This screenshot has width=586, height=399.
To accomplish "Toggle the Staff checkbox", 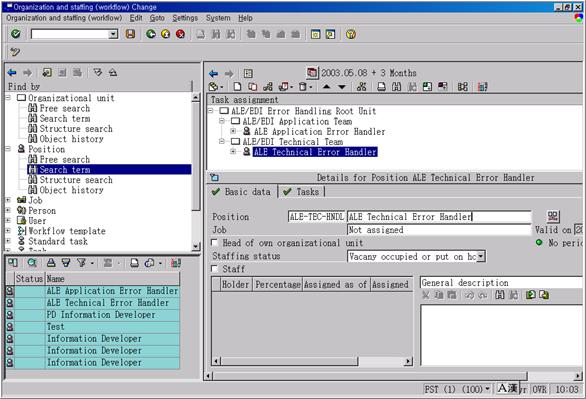I will (x=215, y=268).
